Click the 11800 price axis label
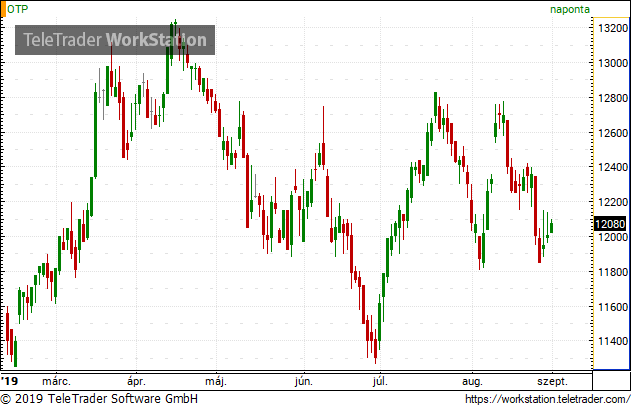The height and width of the screenshot is (408, 631). pos(613,272)
